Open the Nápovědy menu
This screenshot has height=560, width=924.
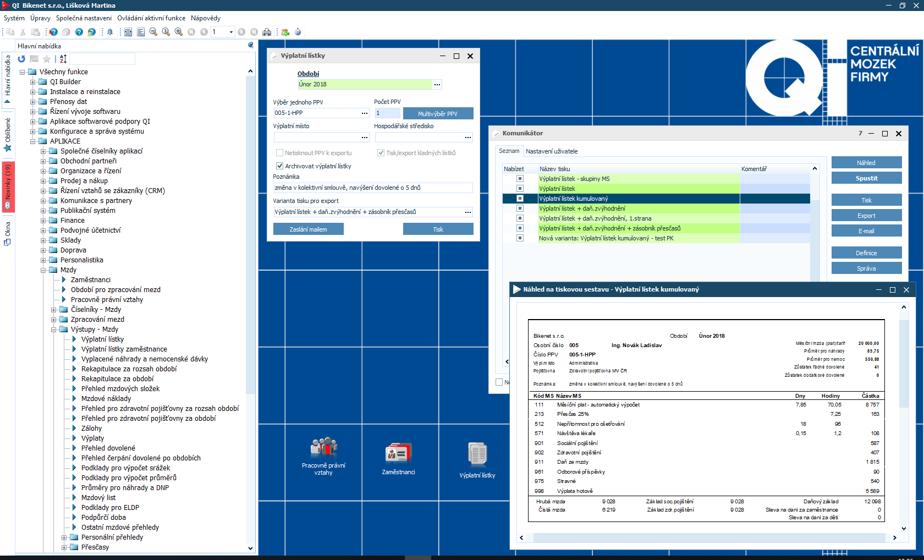(x=206, y=18)
